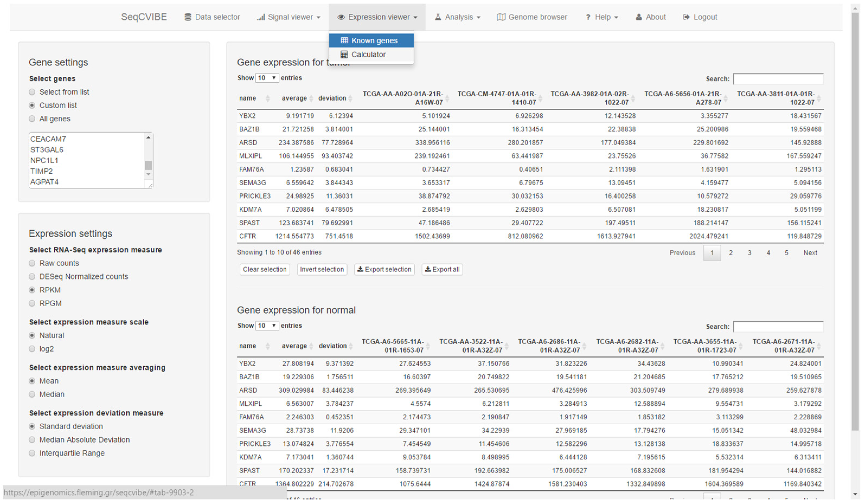Click the Expression viewer eye icon
Screen dimensions: 863x504
pyautogui.click(x=341, y=17)
